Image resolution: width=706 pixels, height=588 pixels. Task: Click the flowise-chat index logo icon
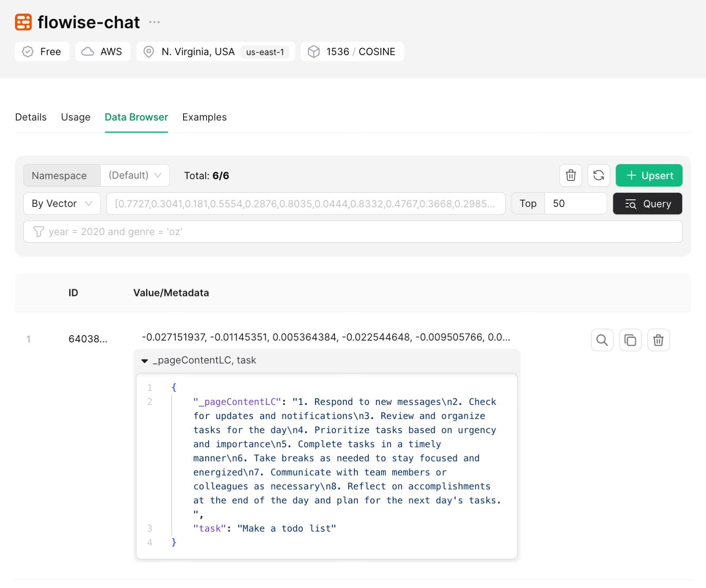point(23,22)
